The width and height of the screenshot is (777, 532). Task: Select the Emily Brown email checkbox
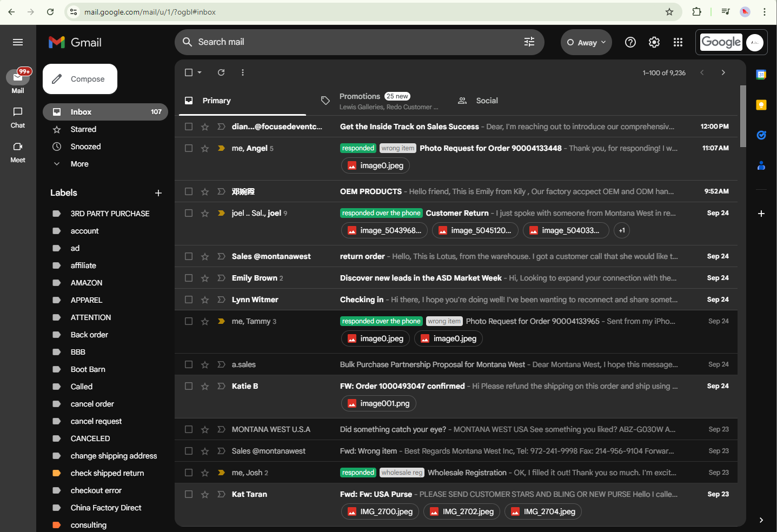[189, 278]
